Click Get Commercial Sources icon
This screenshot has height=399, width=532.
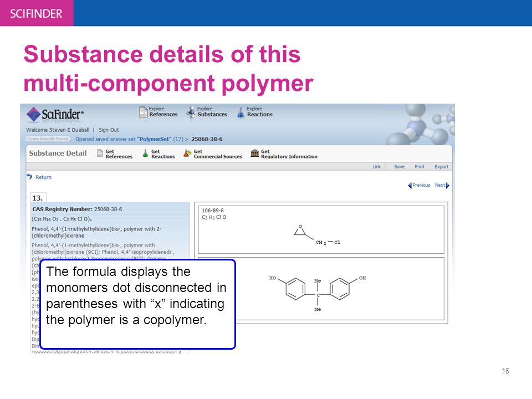187,154
